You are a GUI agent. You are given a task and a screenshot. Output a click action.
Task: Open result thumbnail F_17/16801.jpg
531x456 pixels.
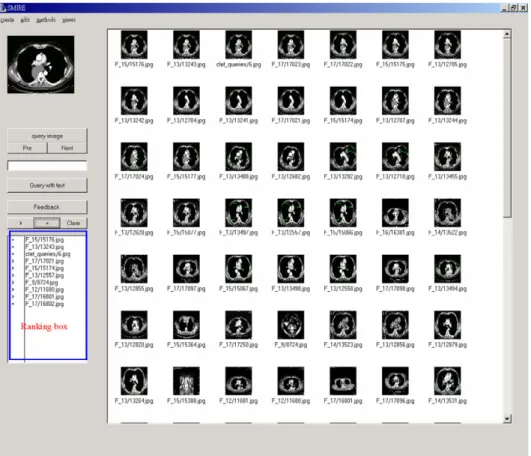pyautogui.click(x=343, y=381)
